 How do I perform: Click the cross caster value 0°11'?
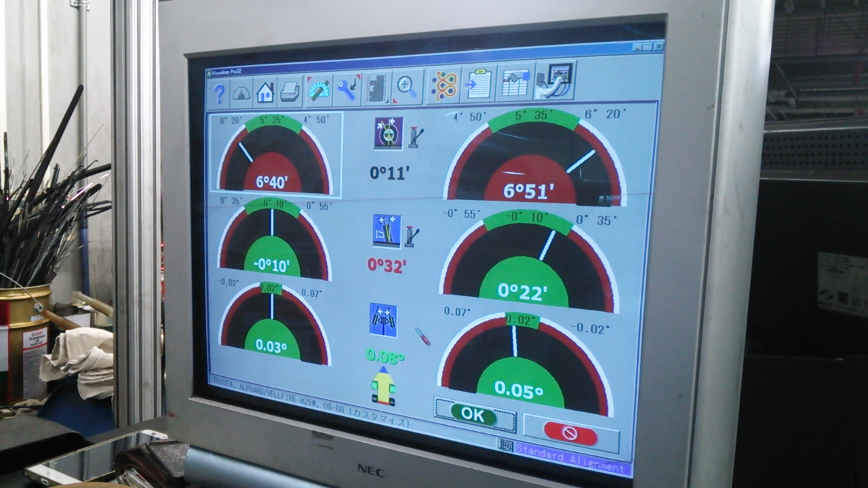(390, 174)
